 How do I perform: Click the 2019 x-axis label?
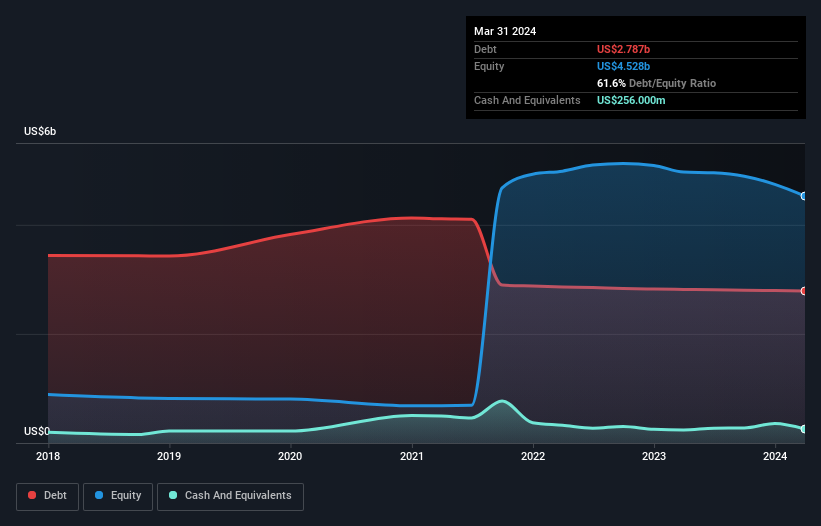(x=169, y=456)
